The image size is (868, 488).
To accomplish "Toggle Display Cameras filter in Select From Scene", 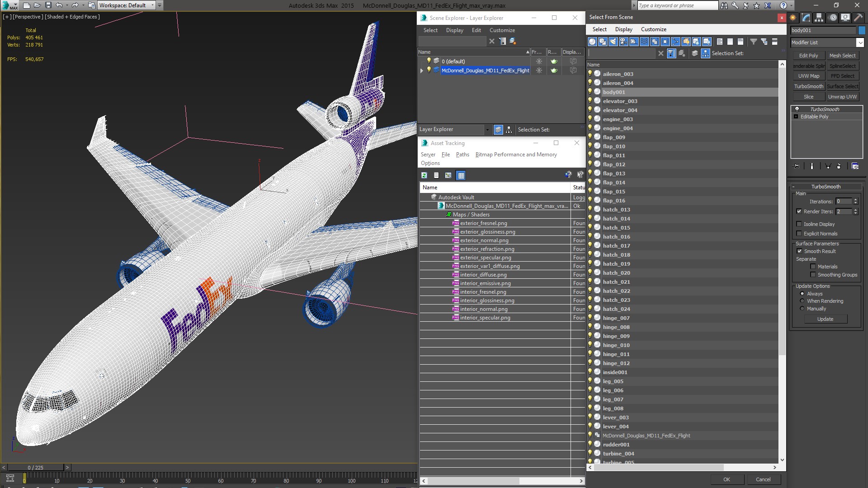I will [x=623, y=42].
